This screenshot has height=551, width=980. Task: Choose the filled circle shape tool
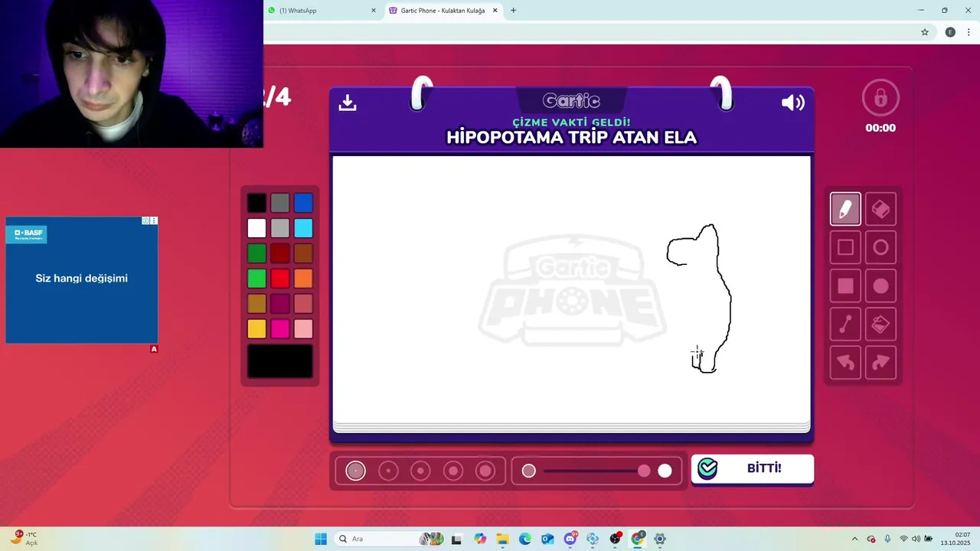[880, 285]
